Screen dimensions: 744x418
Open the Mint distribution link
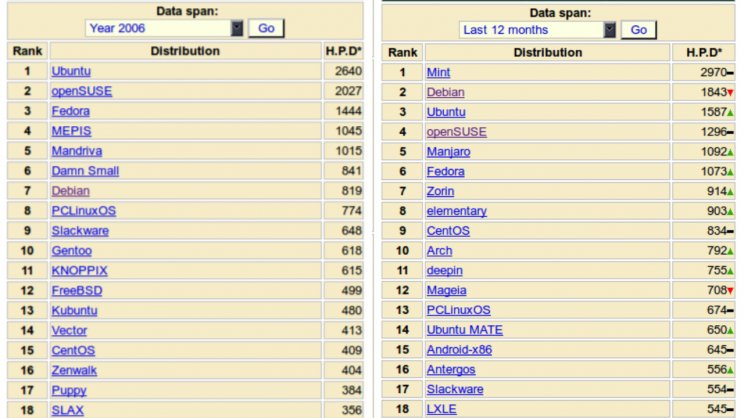[438, 73]
